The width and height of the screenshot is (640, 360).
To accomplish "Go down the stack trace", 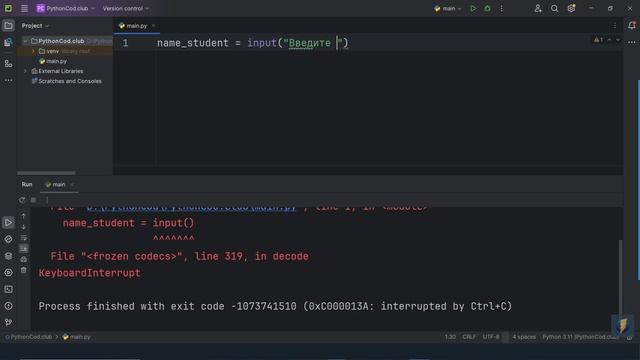I will [x=24, y=227].
